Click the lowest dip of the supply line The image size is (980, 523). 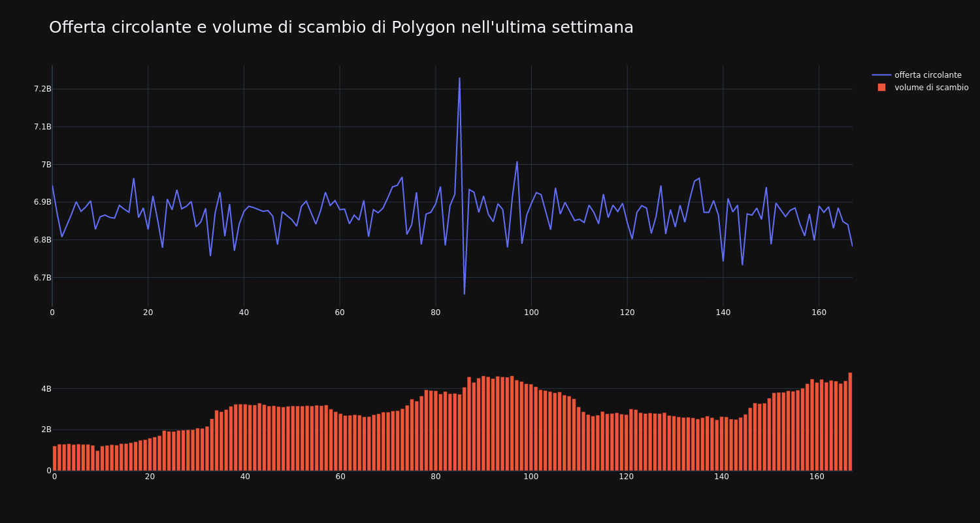465,294
